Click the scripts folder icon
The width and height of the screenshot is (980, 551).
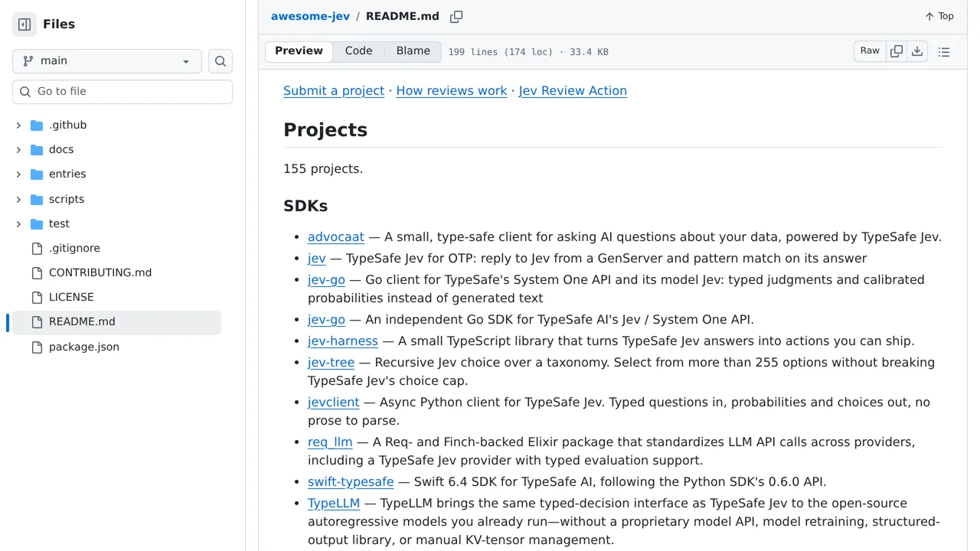coord(37,200)
